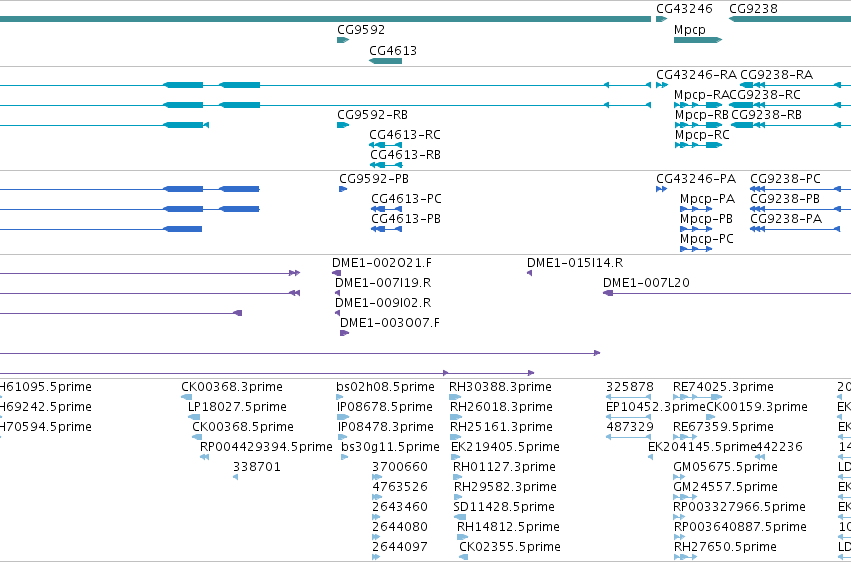Image resolution: width=851 pixels, height=562 pixels.
Task: Select EST RH26018.3prime
Action: pyautogui.click(x=456, y=417)
